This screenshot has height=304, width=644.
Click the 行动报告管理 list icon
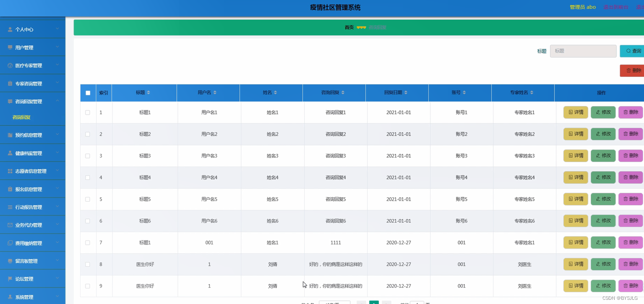click(x=10, y=207)
